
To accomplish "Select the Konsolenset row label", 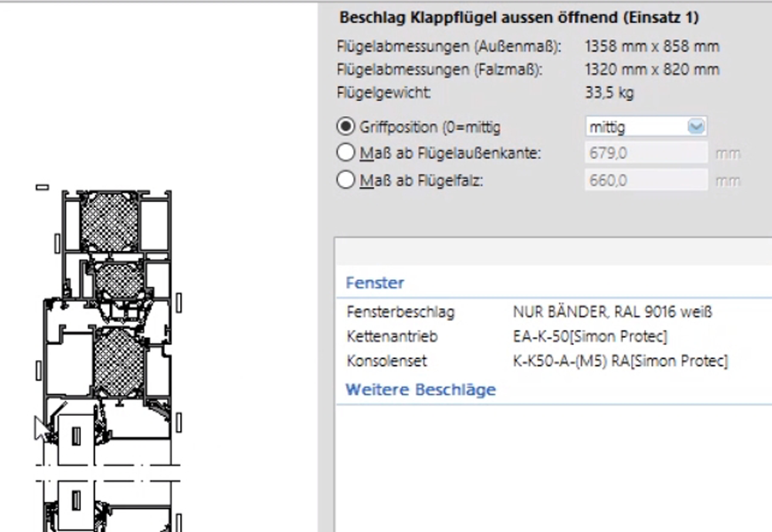I will pos(386,361).
